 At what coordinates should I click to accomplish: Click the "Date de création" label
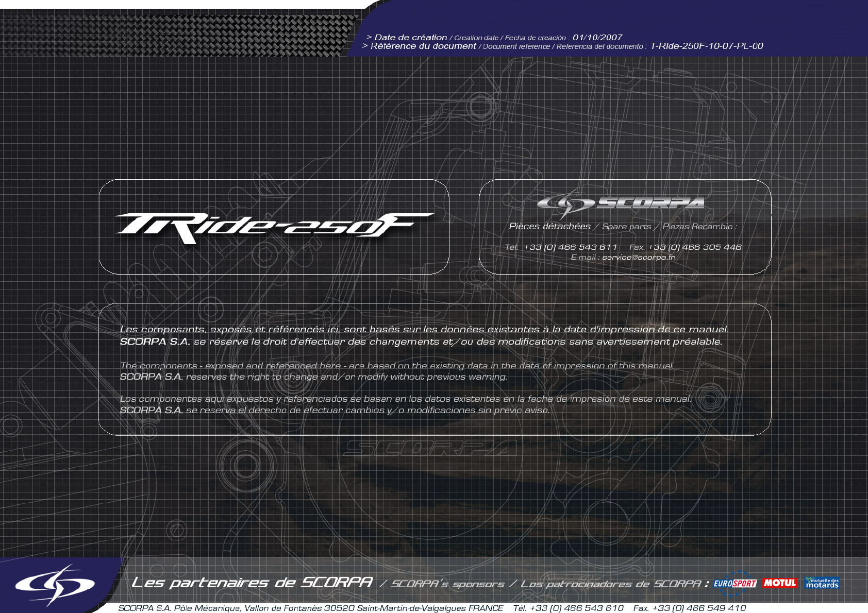(411, 38)
